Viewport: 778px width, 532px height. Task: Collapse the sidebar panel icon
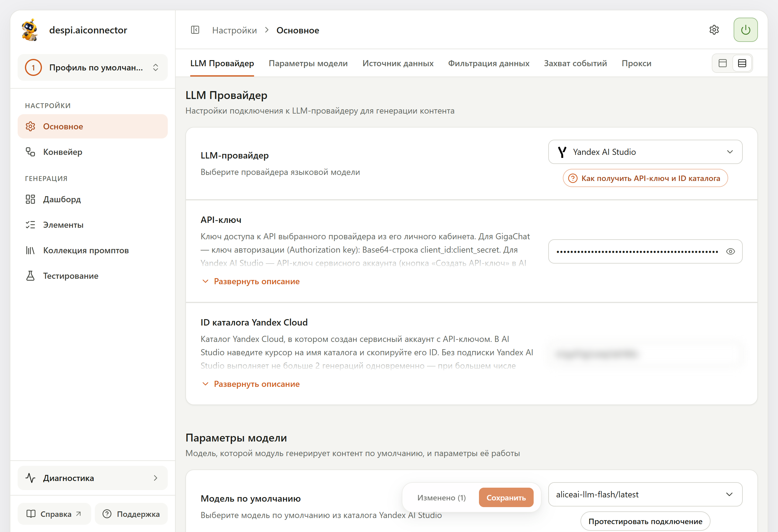[195, 30]
